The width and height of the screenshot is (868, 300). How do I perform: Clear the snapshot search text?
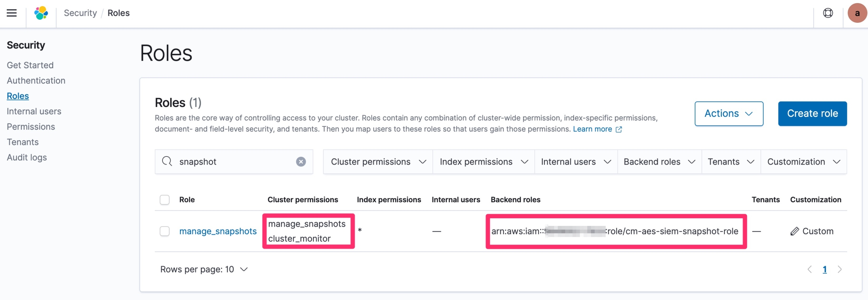coord(301,162)
